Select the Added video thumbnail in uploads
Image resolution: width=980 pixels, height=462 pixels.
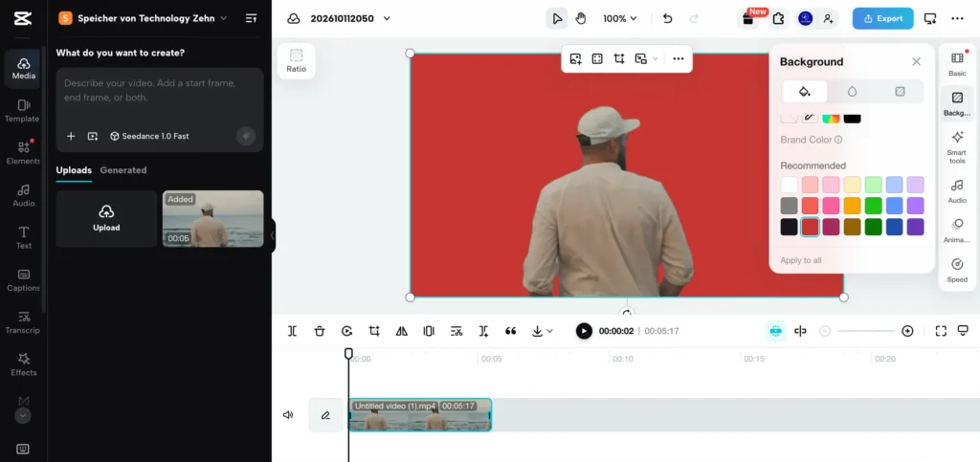(213, 218)
